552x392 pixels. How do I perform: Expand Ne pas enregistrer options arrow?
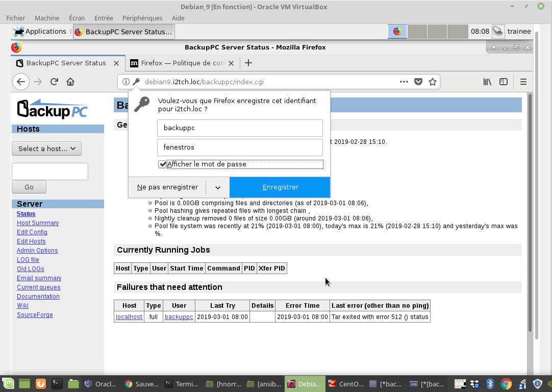[218, 187]
